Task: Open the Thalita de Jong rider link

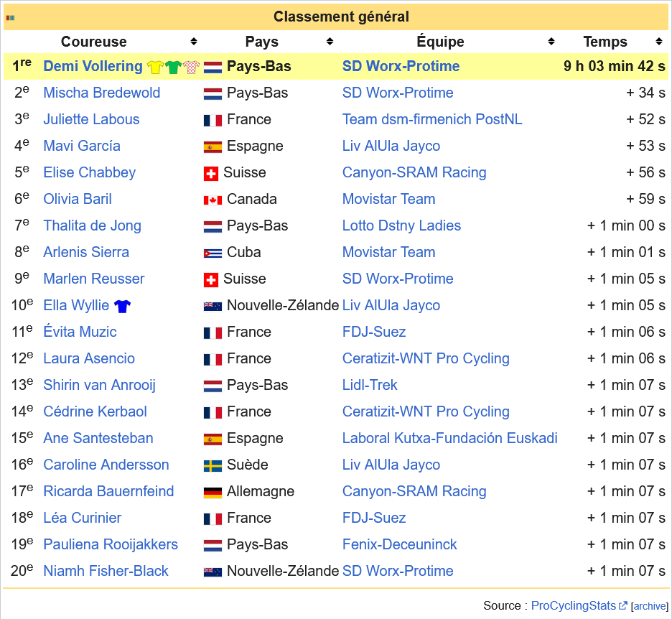Action: pyautogui.click(x=92, y=225)
